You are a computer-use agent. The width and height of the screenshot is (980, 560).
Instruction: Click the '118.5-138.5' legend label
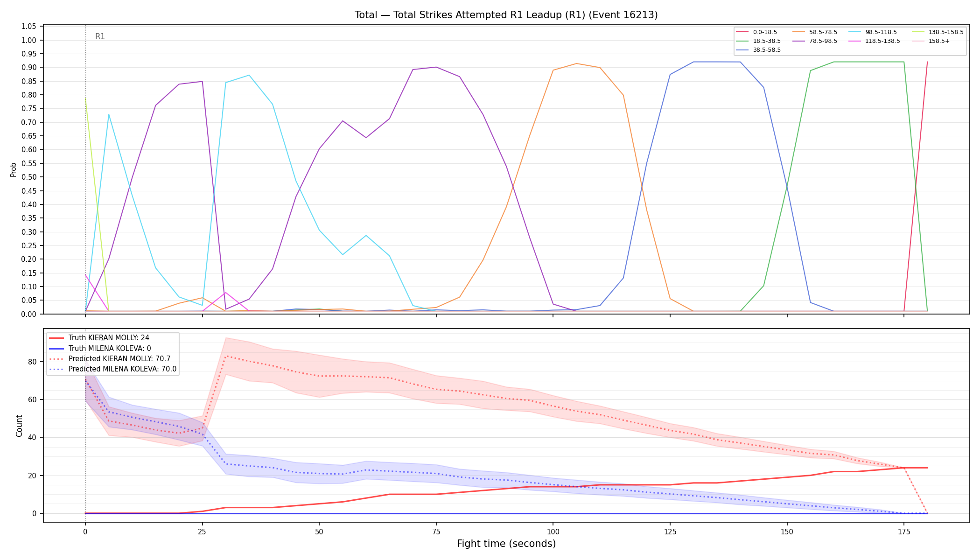pos(882,41)
